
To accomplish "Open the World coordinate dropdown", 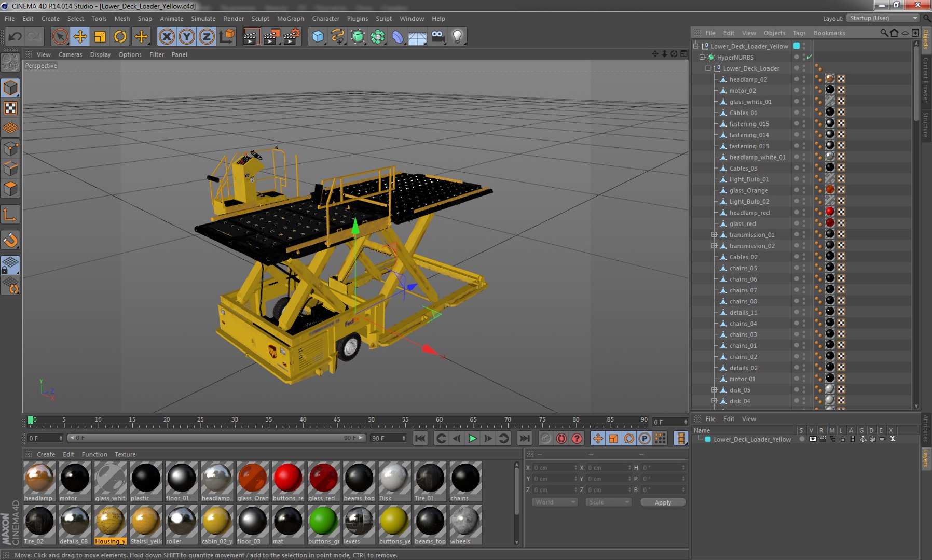I will 554,502.
